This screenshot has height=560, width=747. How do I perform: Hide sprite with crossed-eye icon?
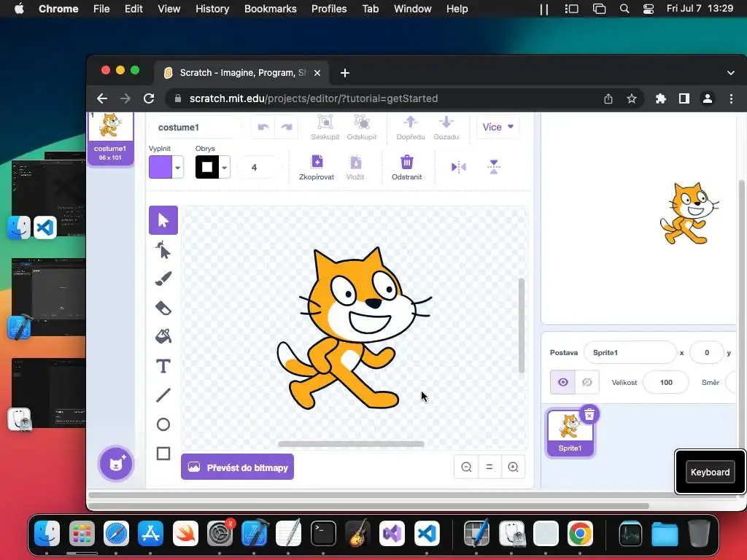coord(587,382)
